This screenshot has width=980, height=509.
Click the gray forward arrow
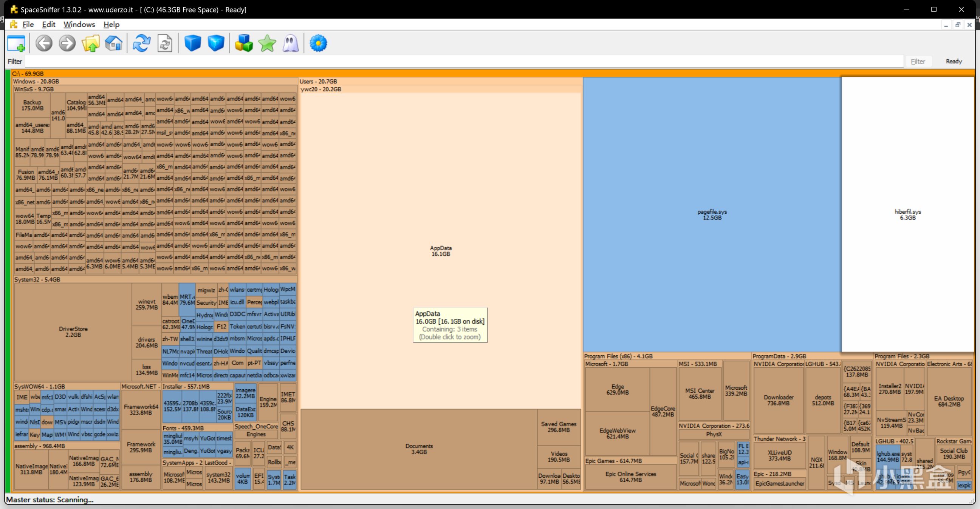pos(67,43)
